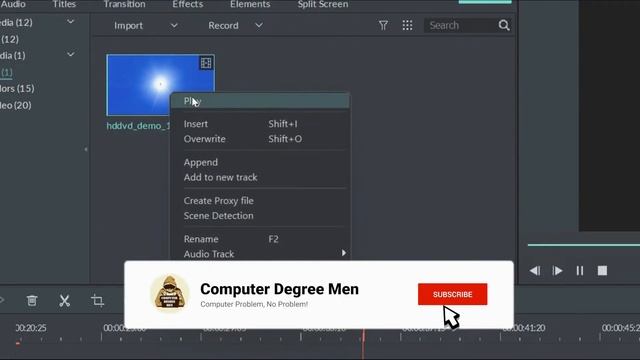Image resolution: width=640 pixels, height=360 pixels.
Task: Pause the preview playback
Action: (580, 271)
